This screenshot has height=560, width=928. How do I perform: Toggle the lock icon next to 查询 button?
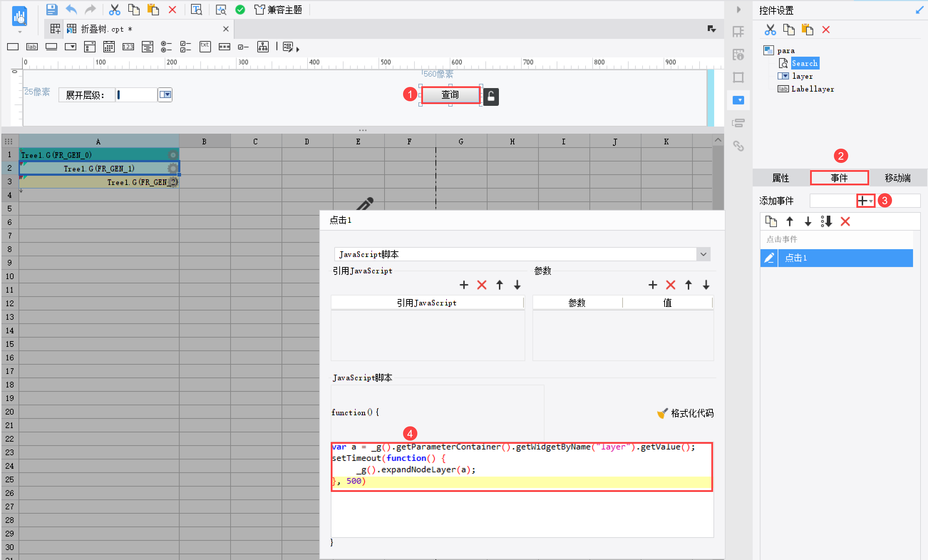491,97
